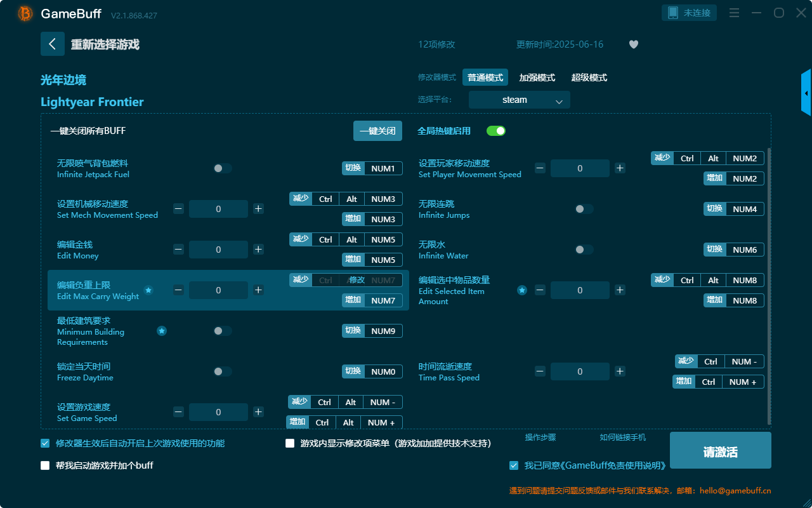Viewport: 812px width, 508px height.
Task: Click star icon beside Minimum Building Requirements
Action: tap(162, 331)
